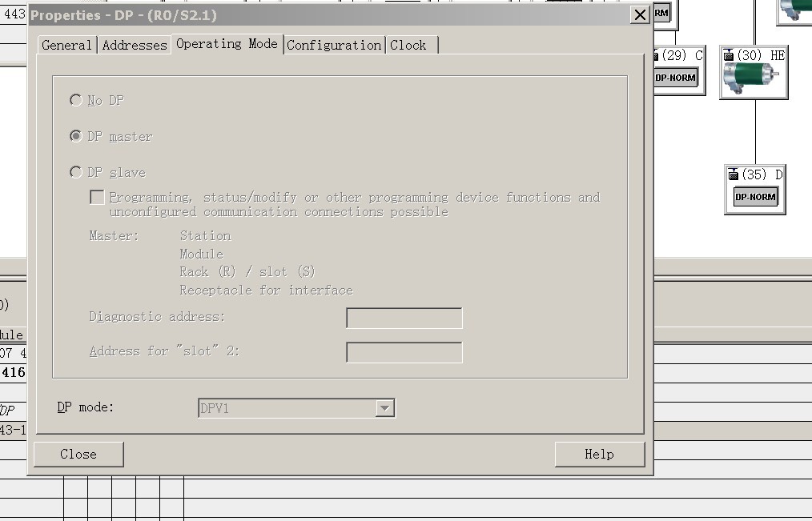Enable the programming device functions checkbox
The height and width of the screenshot is (521, 812).
click(x=97, y=197)
